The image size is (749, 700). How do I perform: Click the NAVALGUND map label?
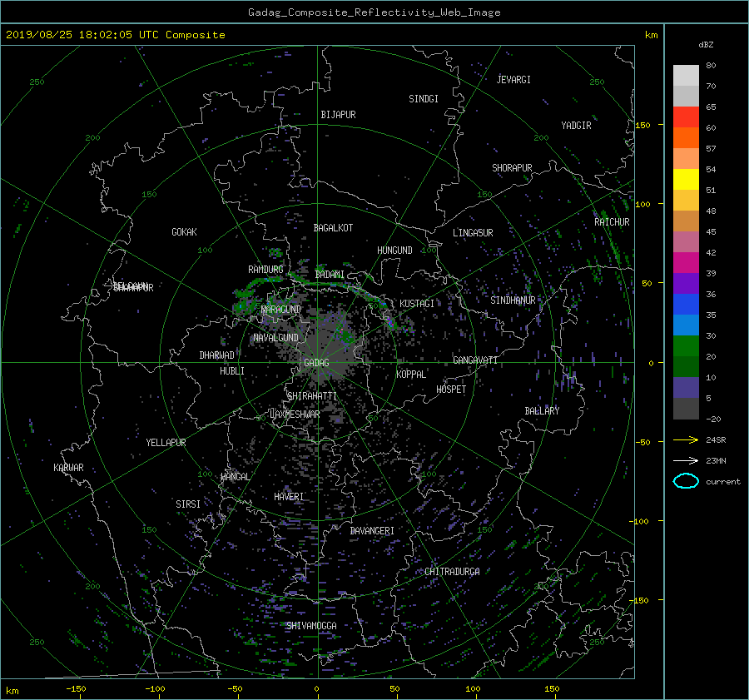(x=275, y=338)
